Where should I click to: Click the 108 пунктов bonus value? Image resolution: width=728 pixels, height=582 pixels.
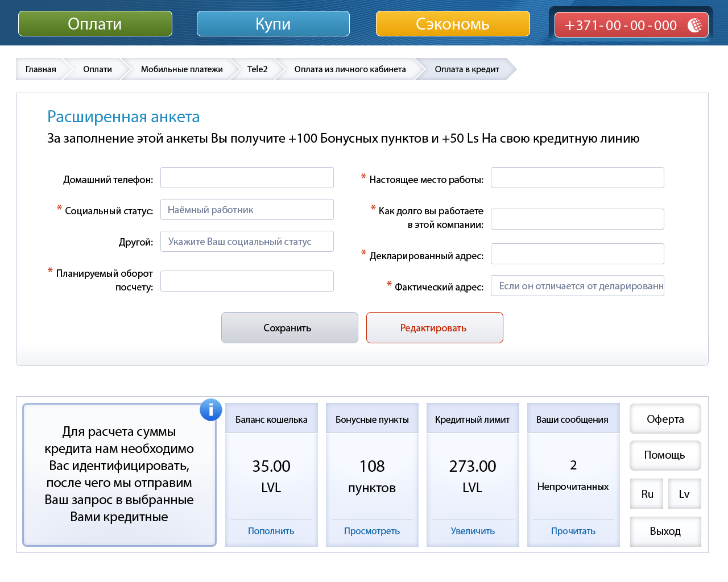pyautogui.click(x=372, y=476)
